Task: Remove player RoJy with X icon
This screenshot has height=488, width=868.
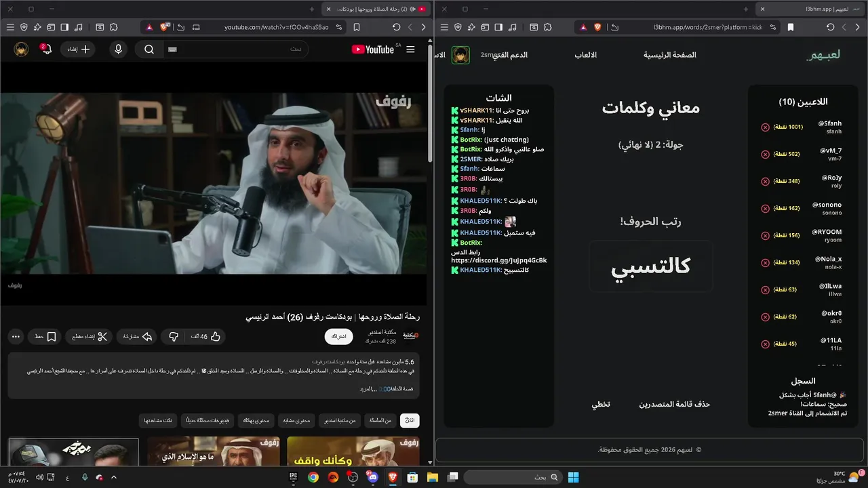Action: click(766, 181)
